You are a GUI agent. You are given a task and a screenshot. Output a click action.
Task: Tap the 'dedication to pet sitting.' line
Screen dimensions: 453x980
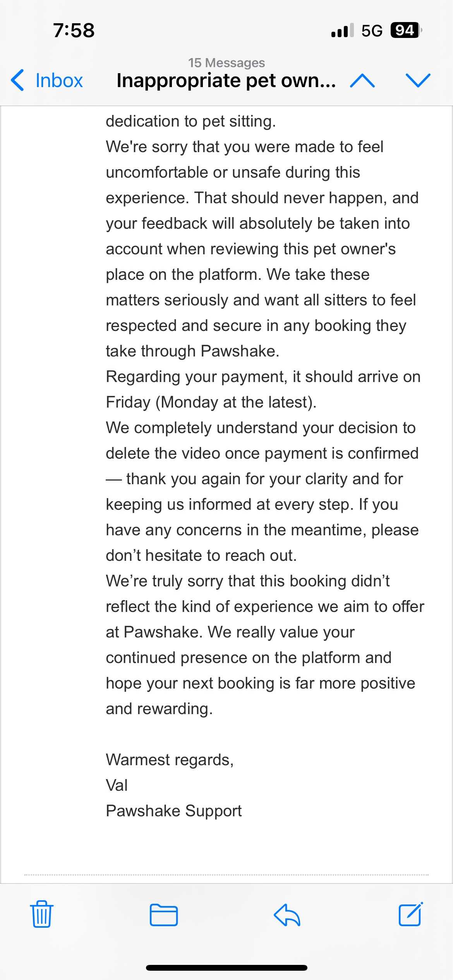[190, 121]
